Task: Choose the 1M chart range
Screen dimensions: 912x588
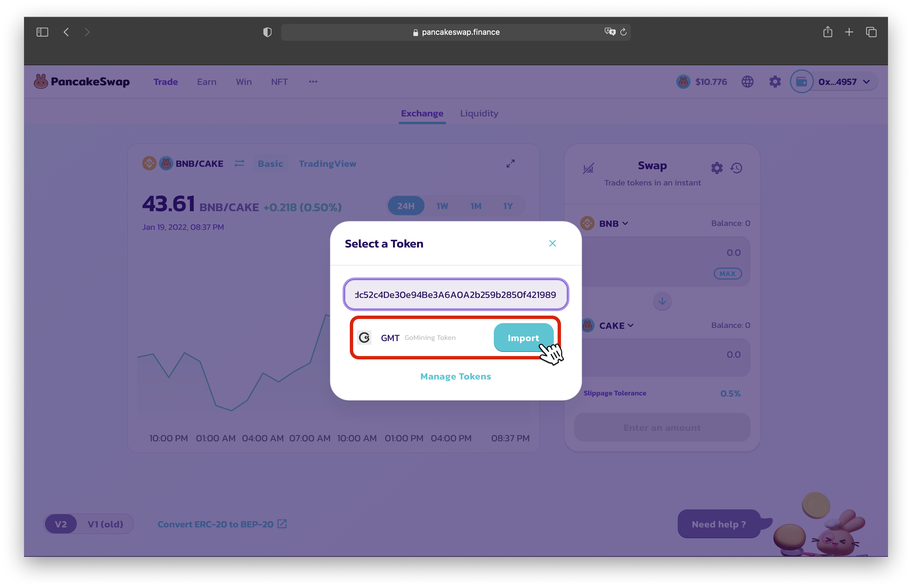Action: 476,206
